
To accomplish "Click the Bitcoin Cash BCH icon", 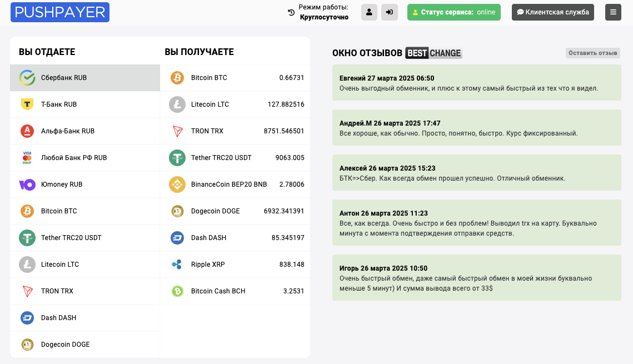I will tap(177, 291).
